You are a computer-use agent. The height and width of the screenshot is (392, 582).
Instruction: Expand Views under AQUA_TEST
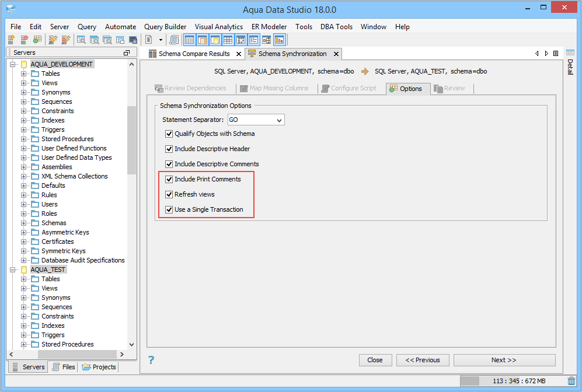(23, 288)
